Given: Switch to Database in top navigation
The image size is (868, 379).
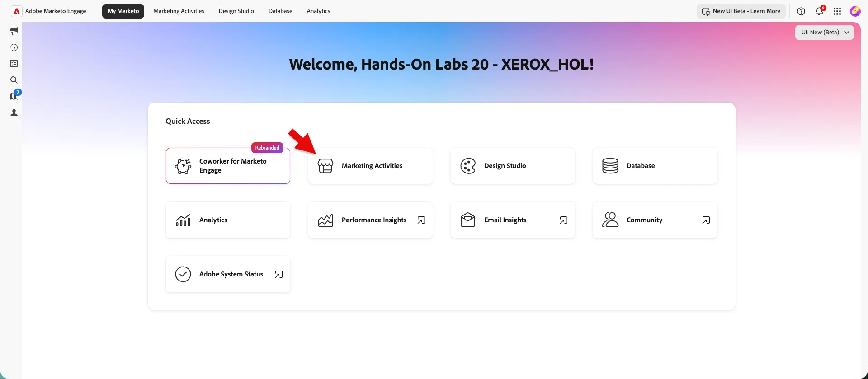Looking at the screenshot, I should pyautogui.click(x=280, y=11).
